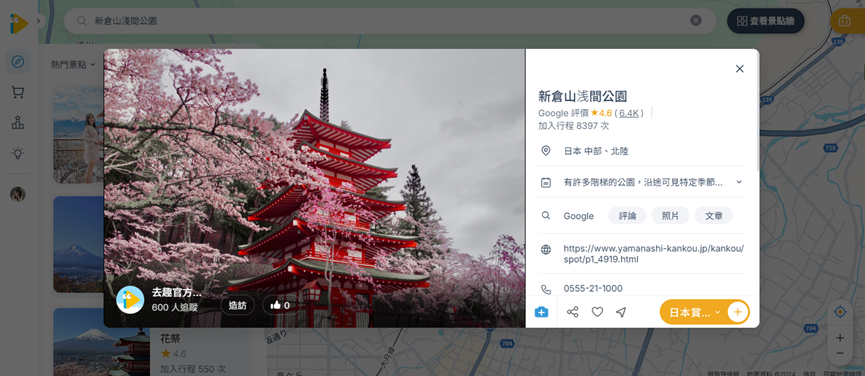865x376 pixels.
Task: Click the search field containing 新倉山浅間公園
Action: pos(389,21)
